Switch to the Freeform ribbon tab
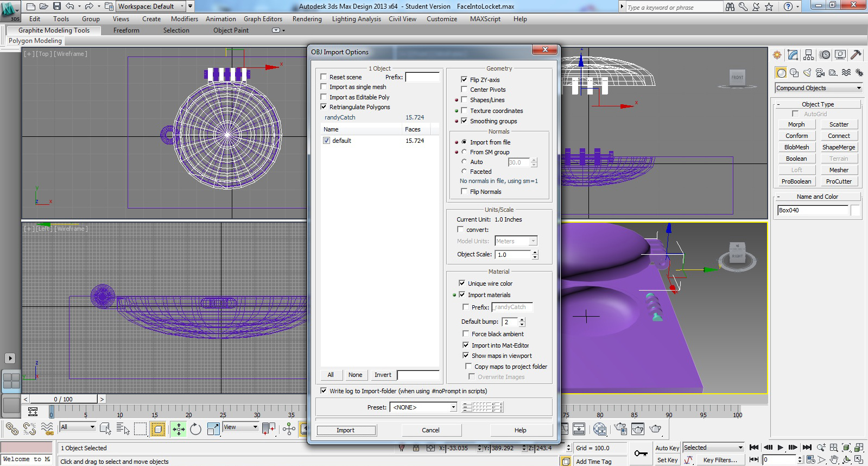The image size is (868, 466). pos(126,30)
